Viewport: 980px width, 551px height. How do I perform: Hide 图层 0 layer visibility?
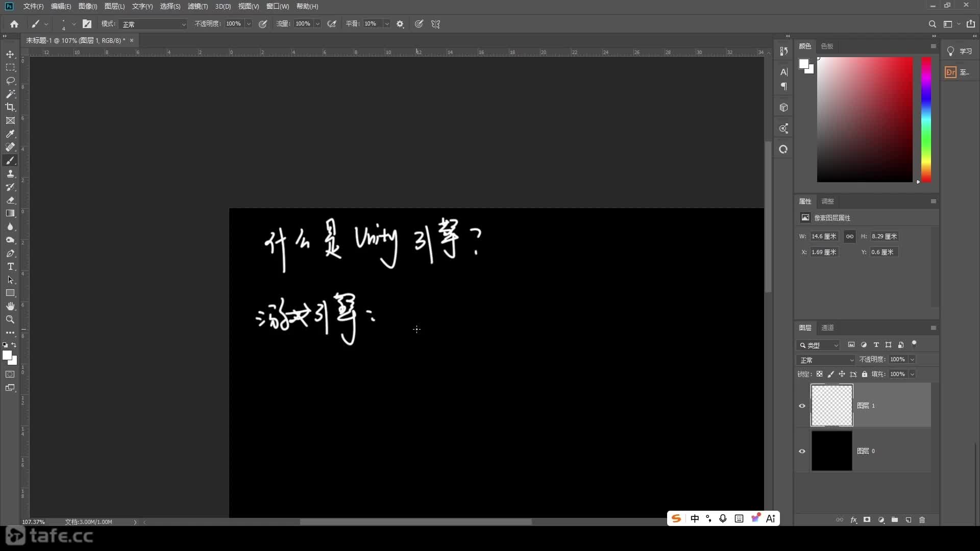802,451
